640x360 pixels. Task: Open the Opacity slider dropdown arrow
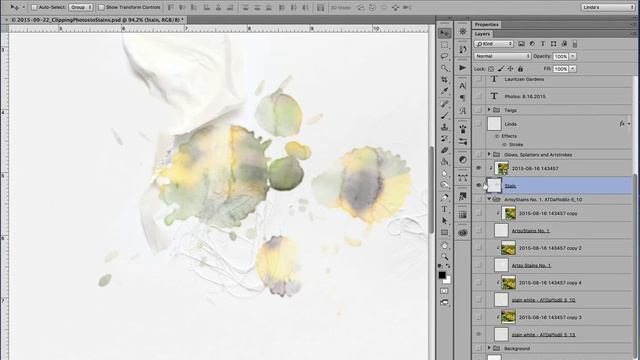pos(573,56)
